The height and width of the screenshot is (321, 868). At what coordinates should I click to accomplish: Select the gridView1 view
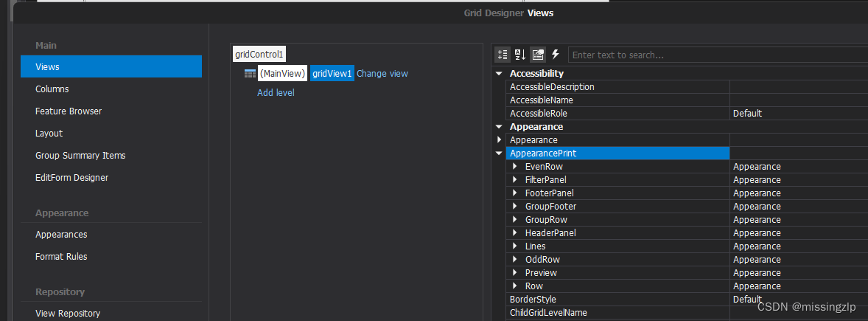click(x=332, y=73)
